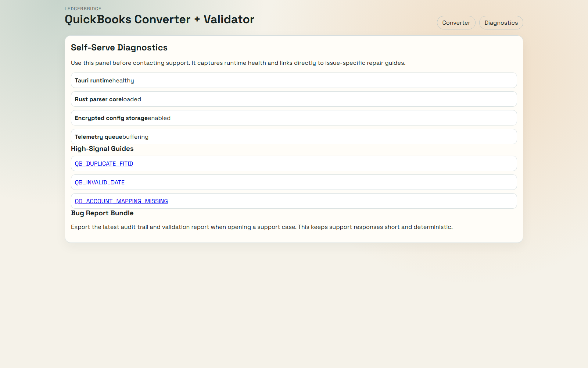This screenshot has width=588, height=368.
Task: Click the High-Signal Guides heading
Action: coord(102,149)
